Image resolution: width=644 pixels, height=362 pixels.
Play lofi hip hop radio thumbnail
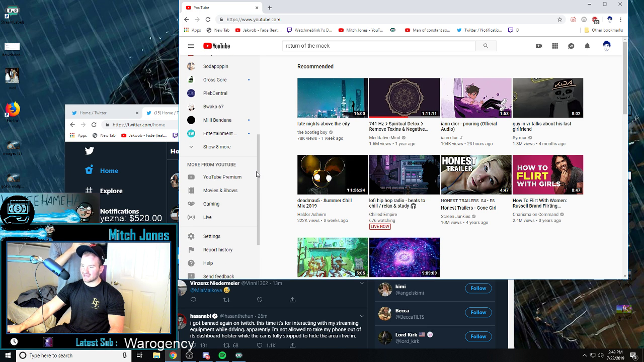(405, 174)
